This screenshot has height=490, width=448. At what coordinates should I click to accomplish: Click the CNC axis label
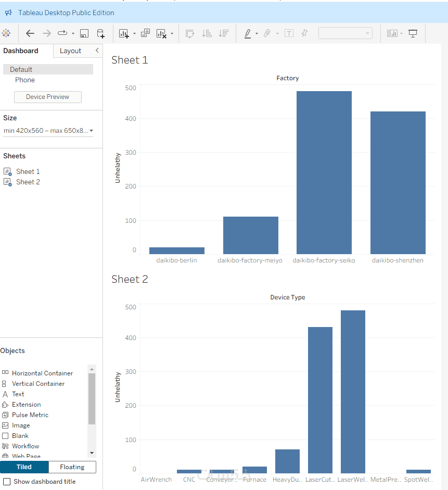[189, 480]
